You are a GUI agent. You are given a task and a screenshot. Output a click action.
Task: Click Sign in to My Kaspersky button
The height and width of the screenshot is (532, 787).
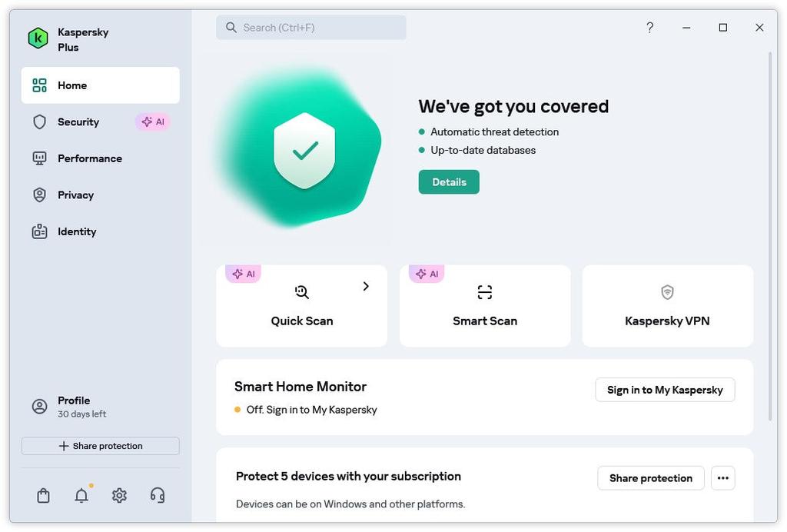tap(665, 390)
